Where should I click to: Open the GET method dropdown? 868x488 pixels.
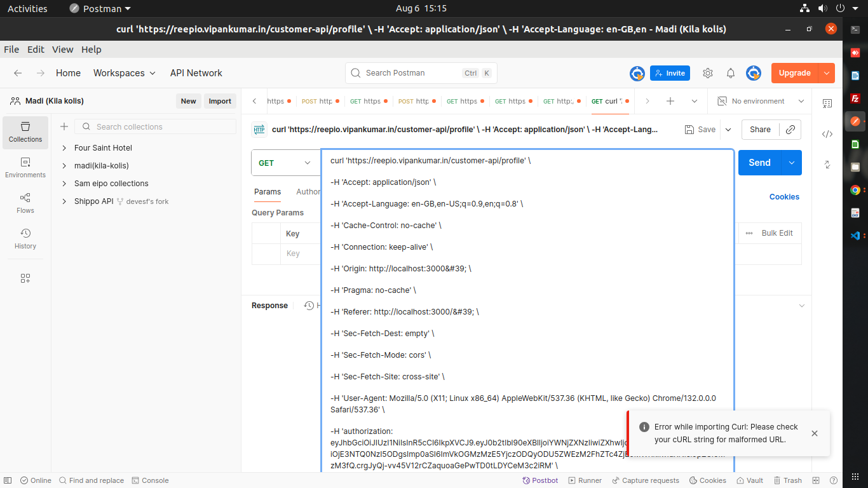pos(285,163)
